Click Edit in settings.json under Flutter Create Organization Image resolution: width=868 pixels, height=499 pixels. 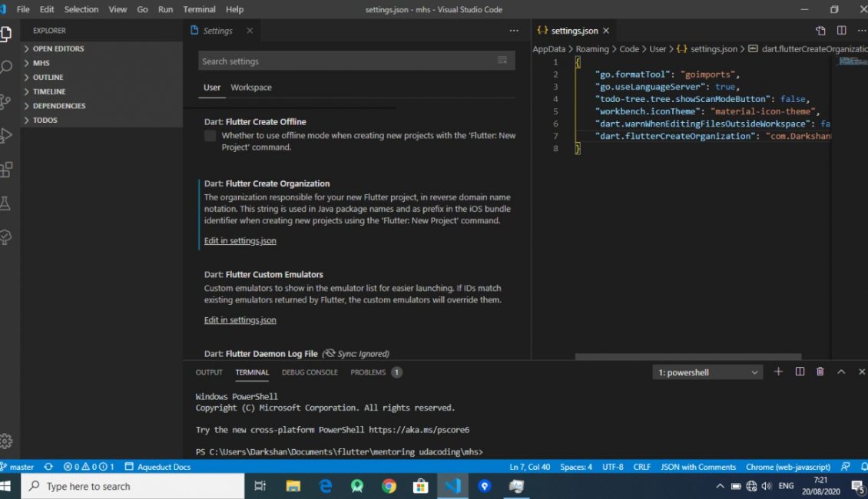click(240, 240)
